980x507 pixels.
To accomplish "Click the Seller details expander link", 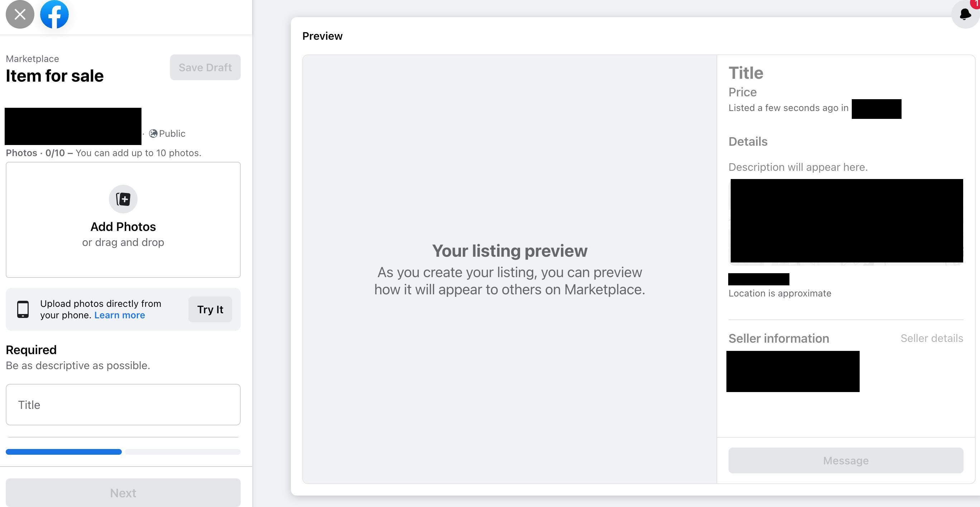I will click(932, 338).
